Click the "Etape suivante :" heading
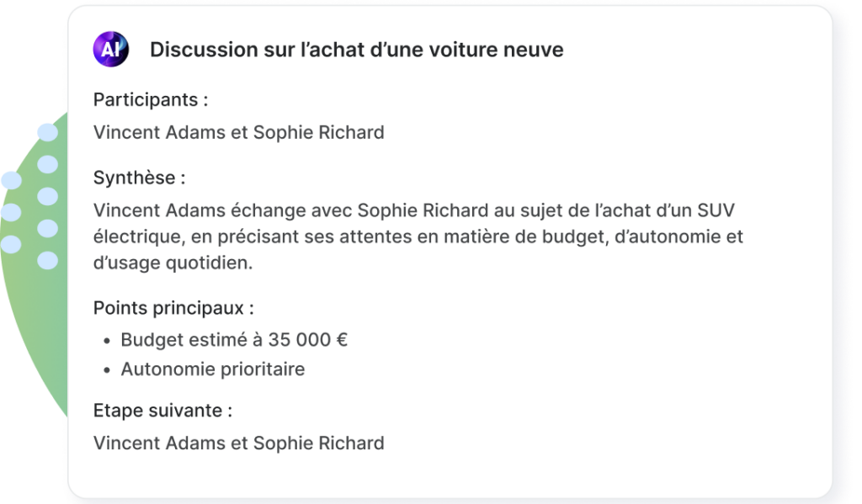Screen dimensions: 862x504 pos(162,411)
